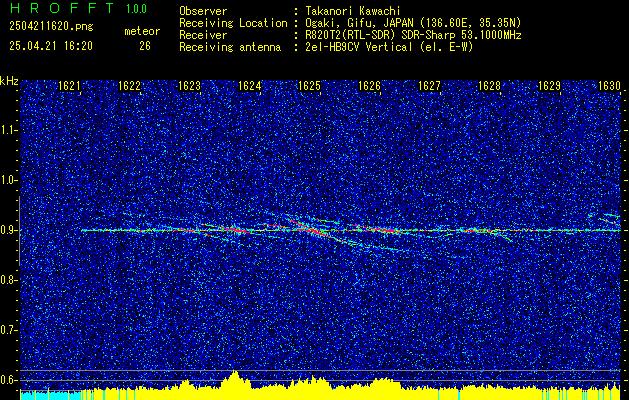Select the filename 2504211620.png

[51, 27]
